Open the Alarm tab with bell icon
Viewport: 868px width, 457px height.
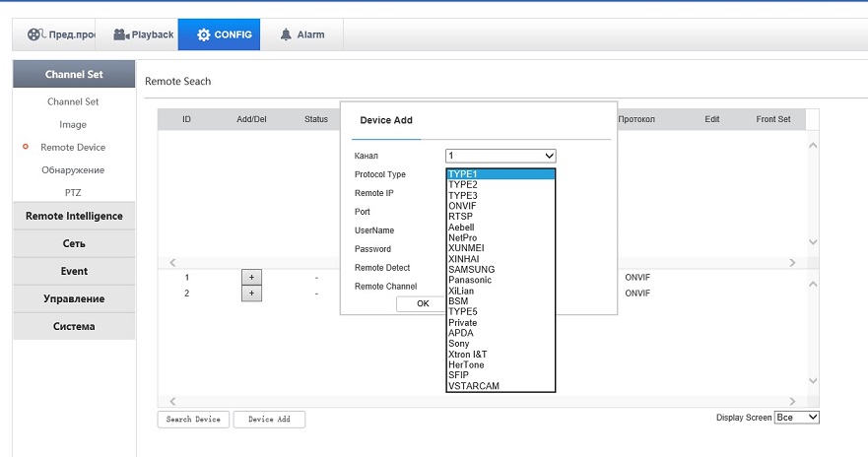click(302, 34)
